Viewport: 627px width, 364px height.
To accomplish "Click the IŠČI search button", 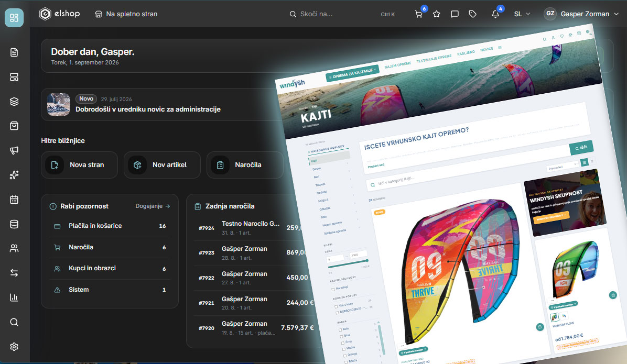I will pos(581,148).
